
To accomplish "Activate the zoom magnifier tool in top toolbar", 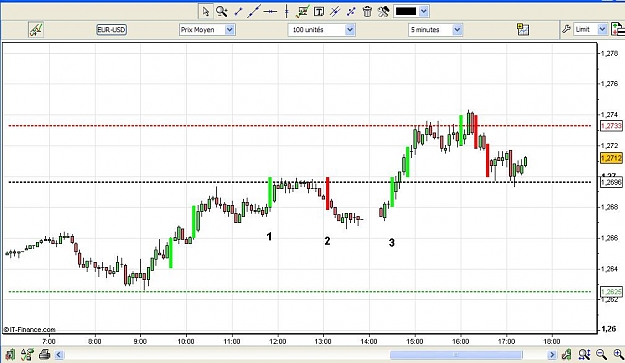I will (222, 11).
